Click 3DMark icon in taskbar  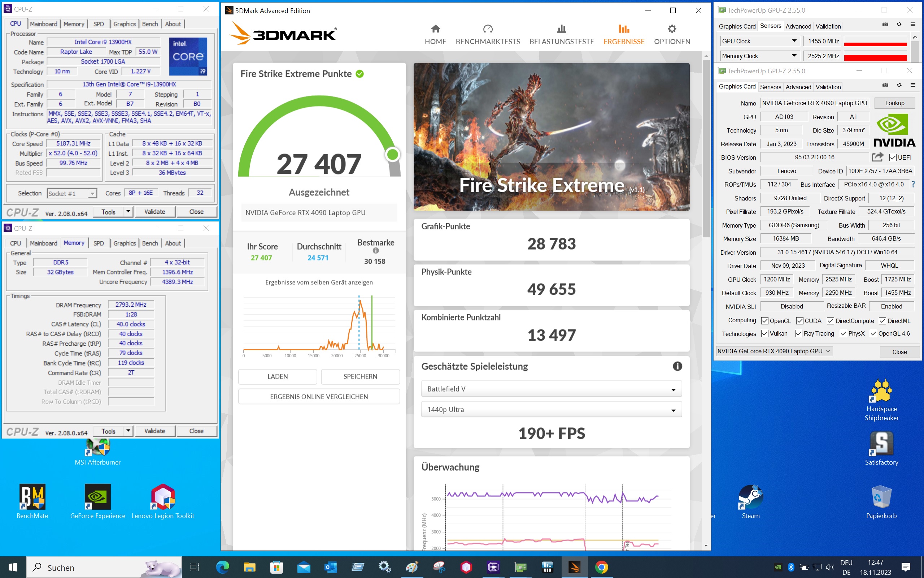574,567
